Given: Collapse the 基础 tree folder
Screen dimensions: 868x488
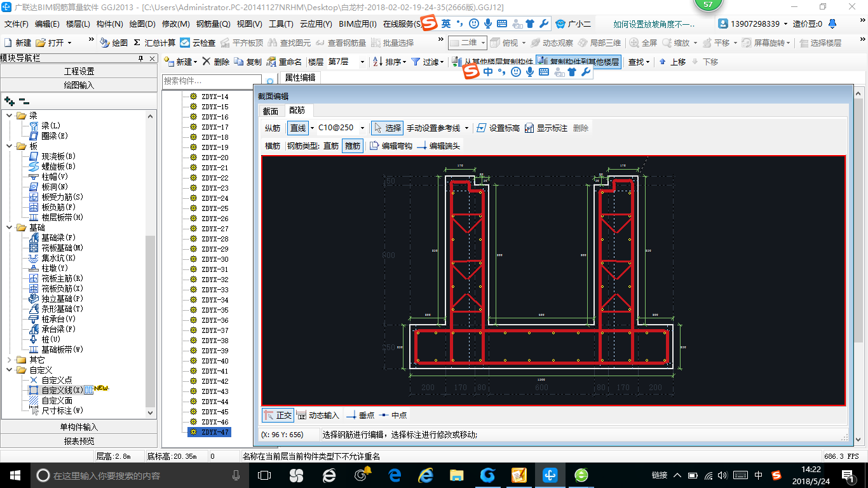Looking at the screenshot, I should point(10,227).
